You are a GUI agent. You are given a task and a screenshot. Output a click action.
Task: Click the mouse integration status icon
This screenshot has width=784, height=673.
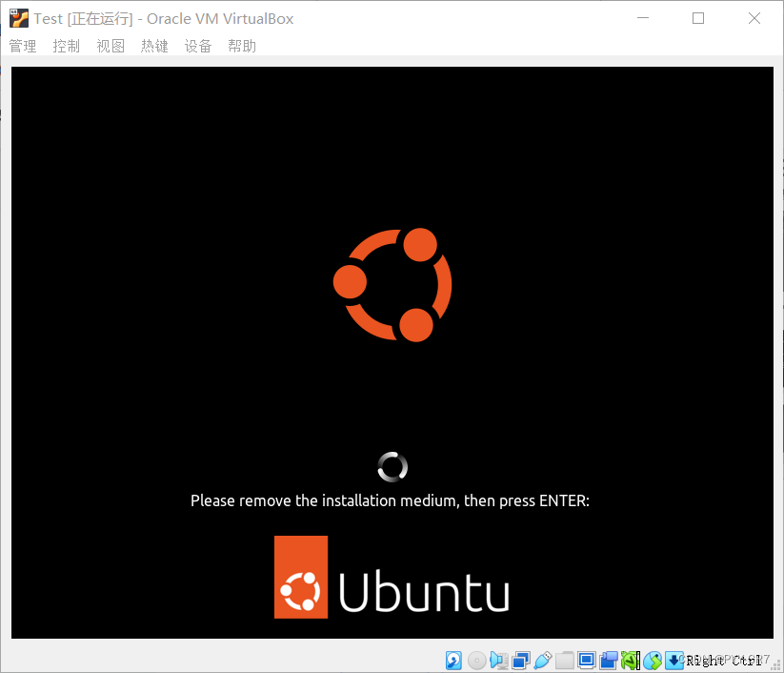653,661
